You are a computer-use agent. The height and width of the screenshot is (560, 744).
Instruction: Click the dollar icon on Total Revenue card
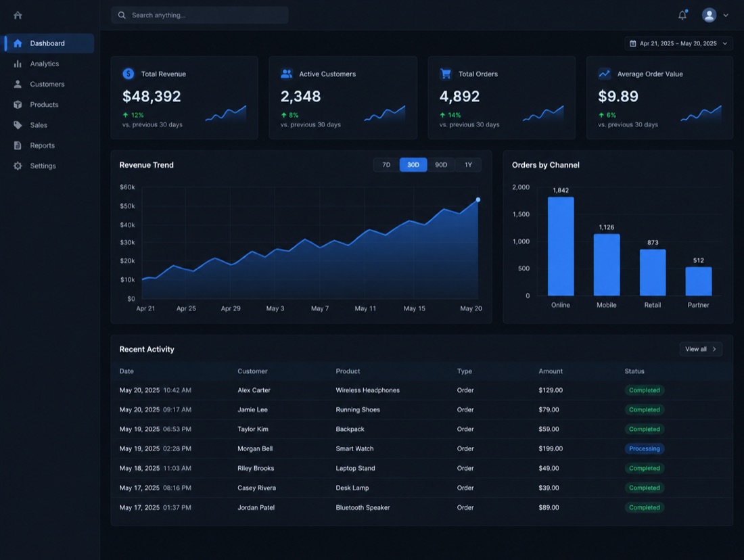click(x=128, y=74)
